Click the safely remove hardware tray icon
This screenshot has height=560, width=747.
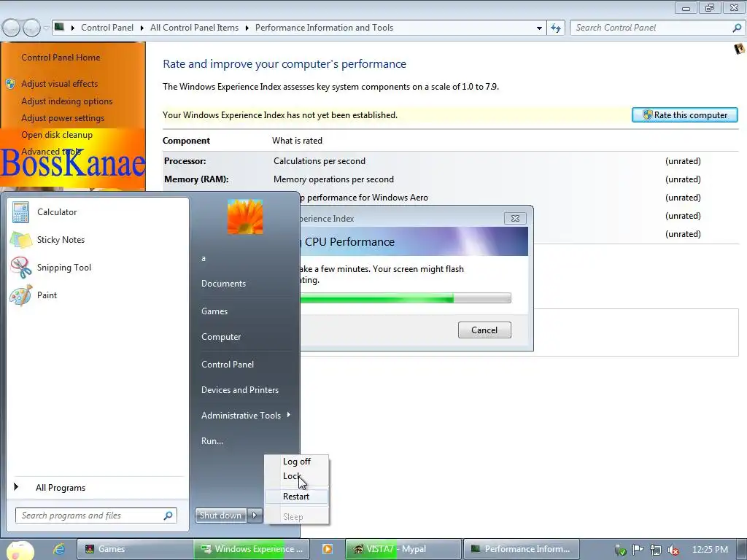[x=620, y=550]
